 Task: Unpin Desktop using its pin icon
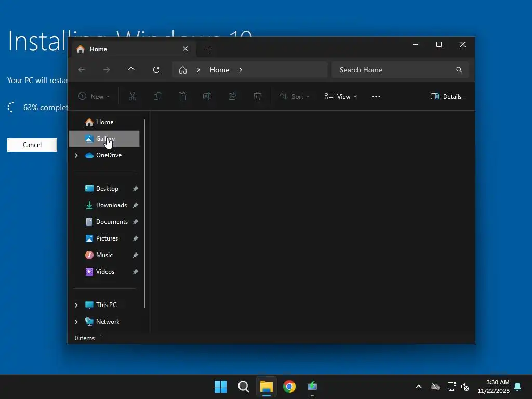(136, 189)
